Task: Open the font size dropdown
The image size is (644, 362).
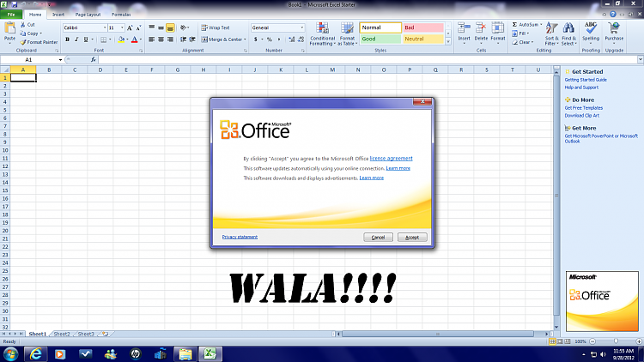Action: [x=122, y=28]
